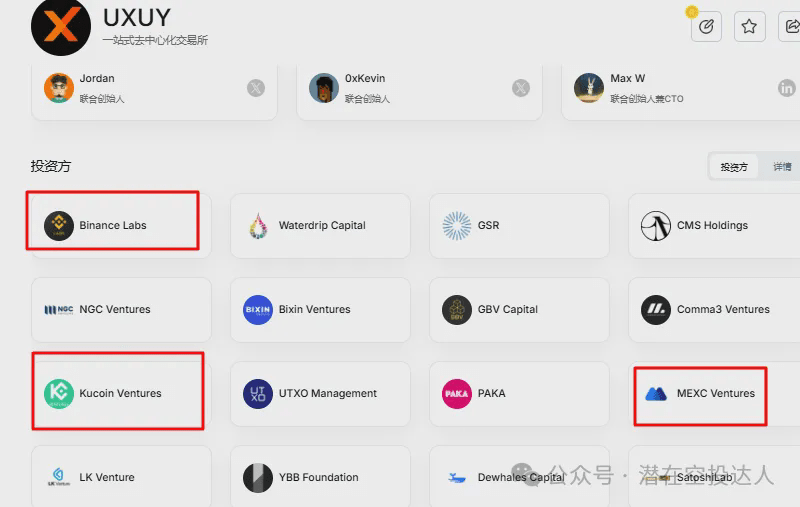
Task: Click the share icon button
Action: (x=790, y=27)
